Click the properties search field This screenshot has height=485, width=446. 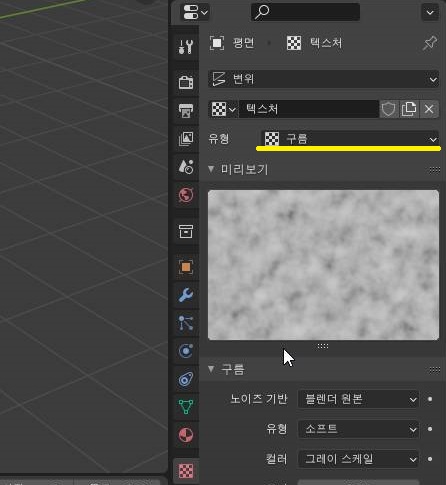point(305,12)
